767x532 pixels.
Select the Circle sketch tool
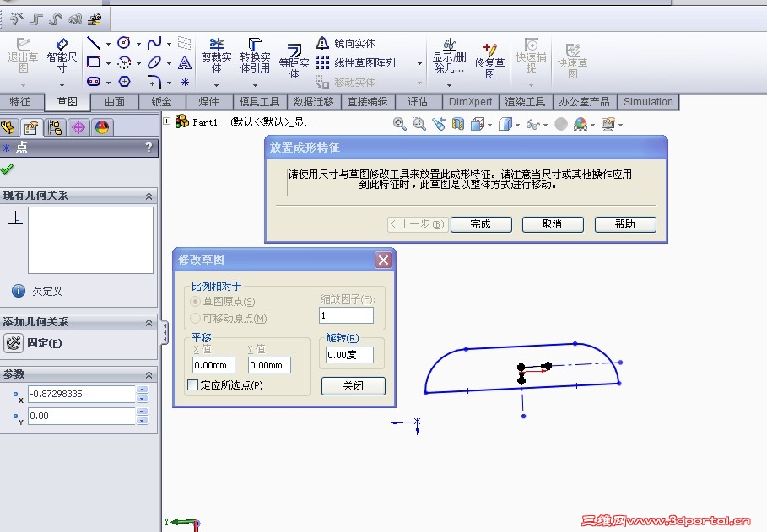[124, 43]
